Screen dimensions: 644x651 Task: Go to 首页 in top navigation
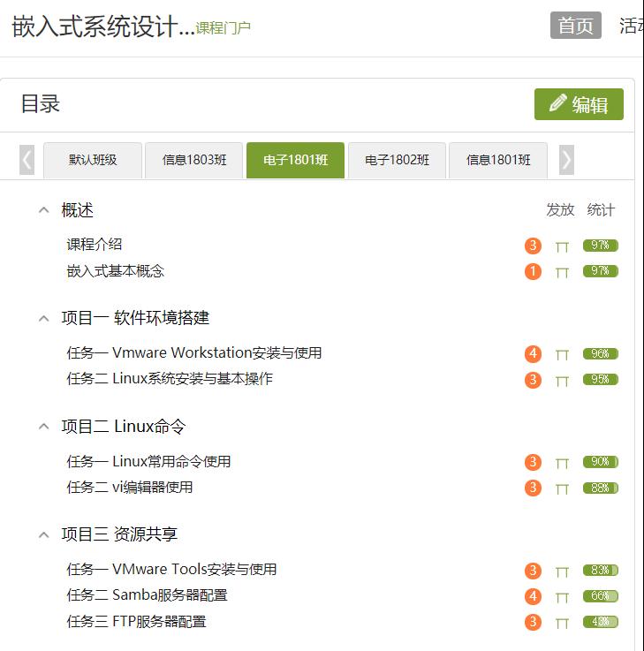[x=575, y=26]
